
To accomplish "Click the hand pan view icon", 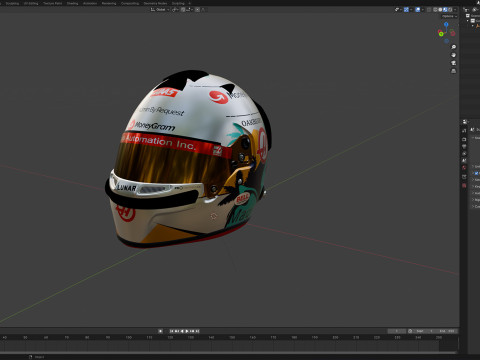I will [453, 55].
